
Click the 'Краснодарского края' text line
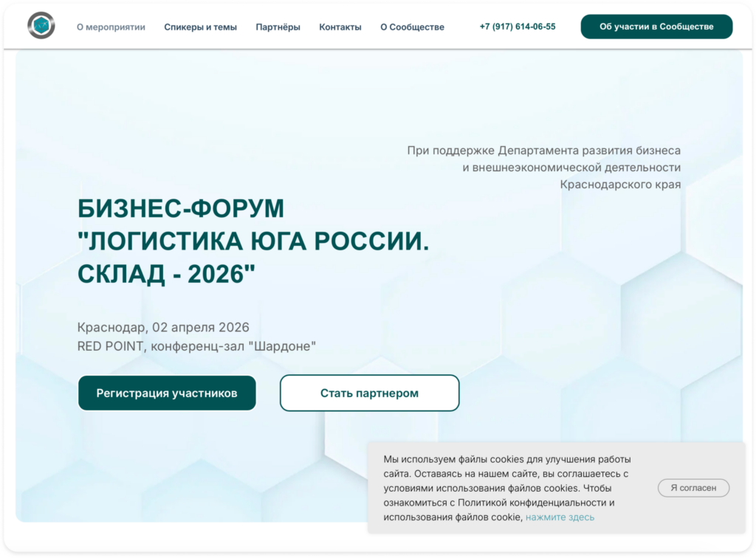pyautogui.click(x=620, y=185)
